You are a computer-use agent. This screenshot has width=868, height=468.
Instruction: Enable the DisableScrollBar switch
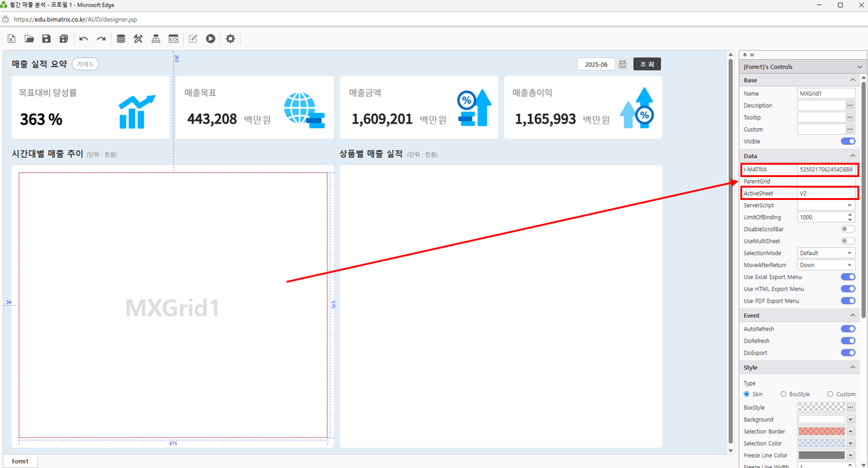(x=848, y=230)
